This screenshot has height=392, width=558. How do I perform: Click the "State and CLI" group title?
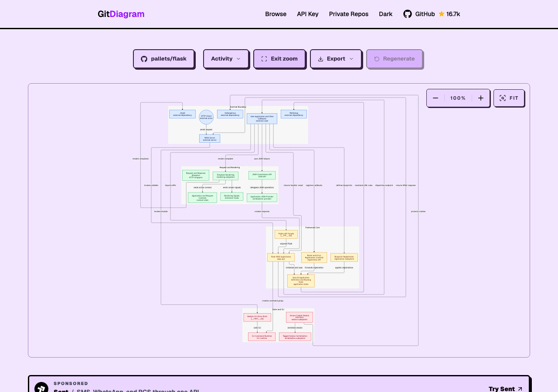[x=278, y=309]
